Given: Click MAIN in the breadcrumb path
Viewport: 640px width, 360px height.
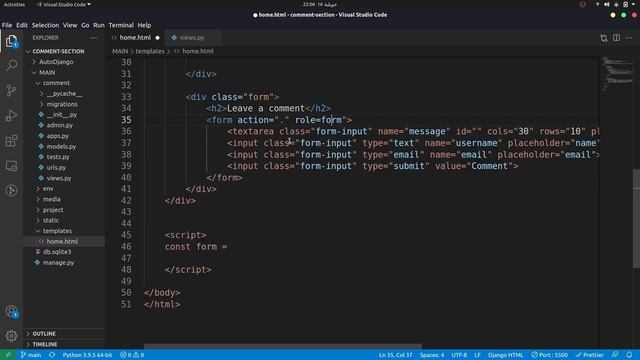Looking at the screenshot, I should tap(120, 51).
